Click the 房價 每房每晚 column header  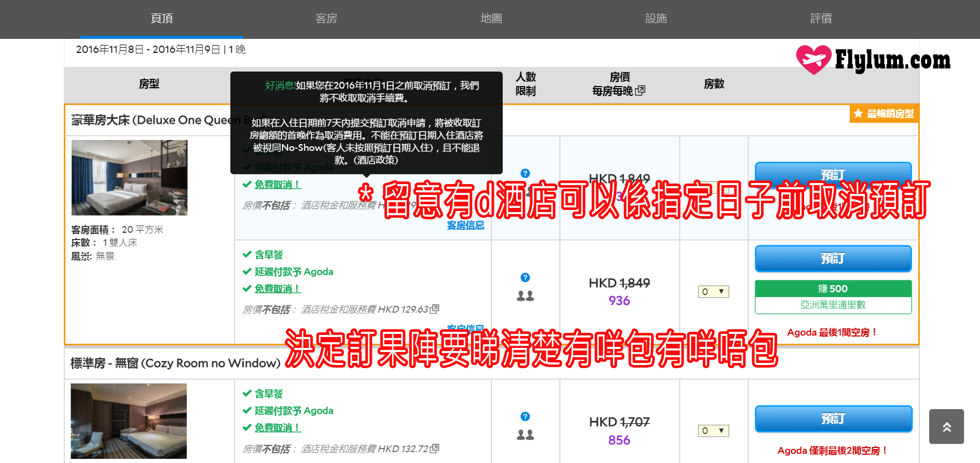pyautogui.click(x=619, y=84)
